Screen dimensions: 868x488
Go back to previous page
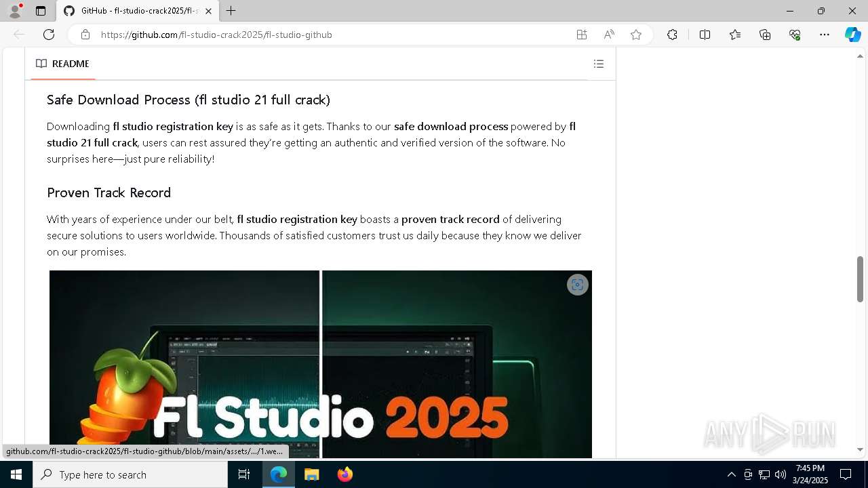point(19,35)
